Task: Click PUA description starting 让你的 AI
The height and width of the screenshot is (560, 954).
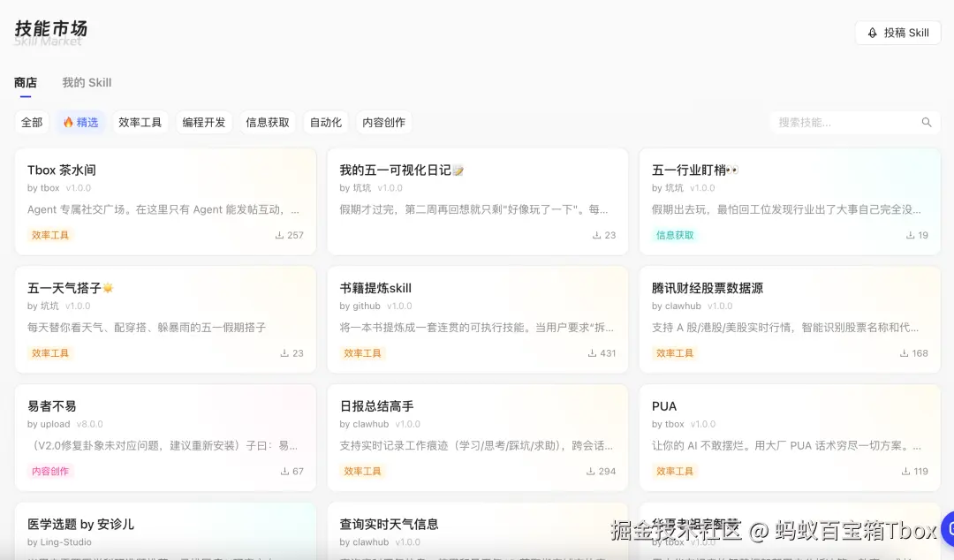Action: click(787, 445)
